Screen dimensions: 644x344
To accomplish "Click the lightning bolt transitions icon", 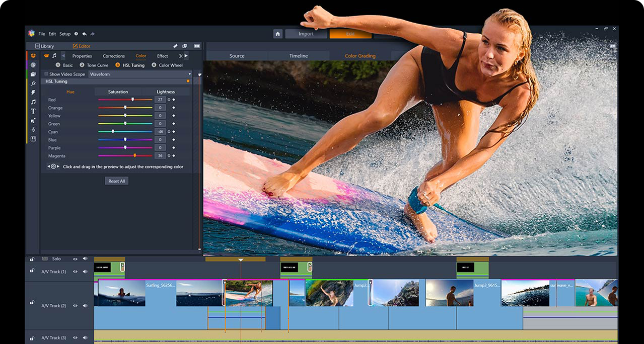I will coord(33,93).
